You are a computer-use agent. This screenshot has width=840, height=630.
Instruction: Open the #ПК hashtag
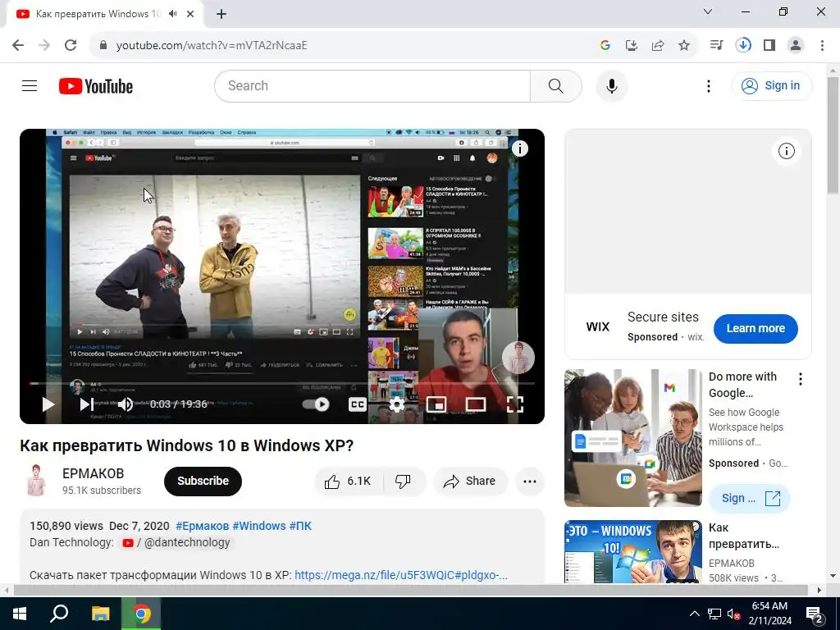(x=300, y=526)
